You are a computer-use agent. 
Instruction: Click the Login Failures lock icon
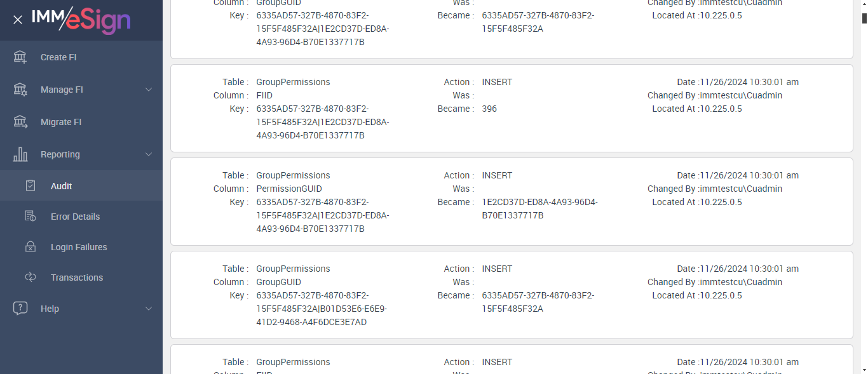point(31,247)
